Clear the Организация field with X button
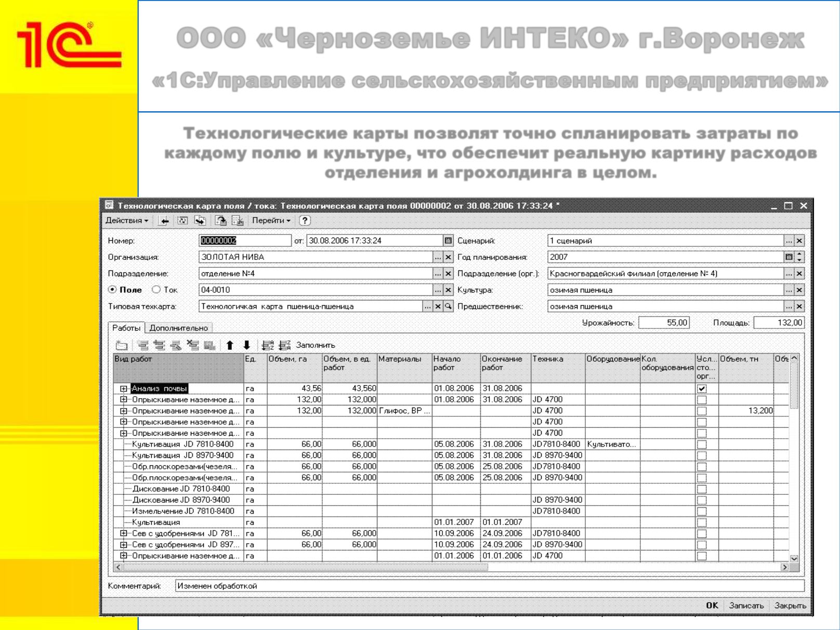This screenshot has height=630, width=840. 448,257
